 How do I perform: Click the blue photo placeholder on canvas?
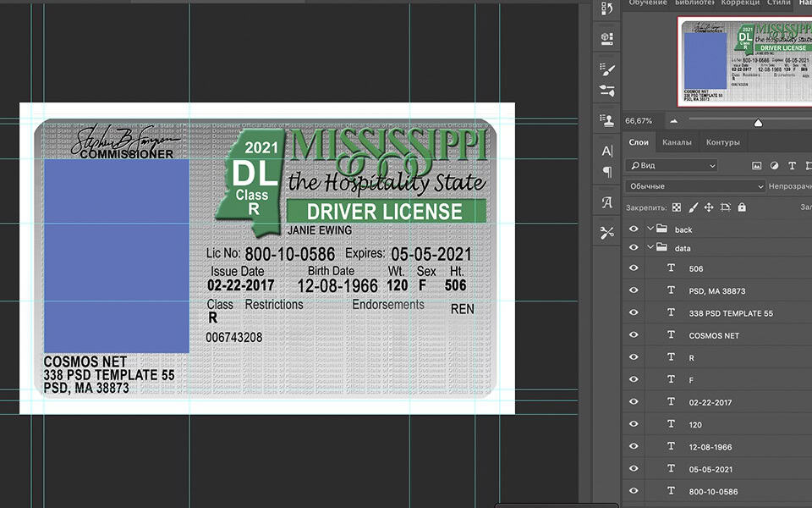[116, 256]
